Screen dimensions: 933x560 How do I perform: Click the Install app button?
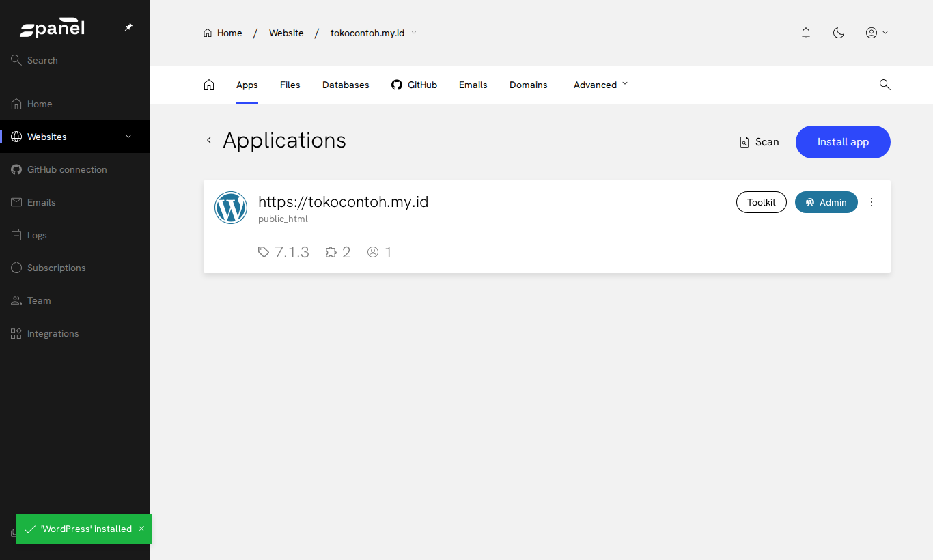coord(843,142)
